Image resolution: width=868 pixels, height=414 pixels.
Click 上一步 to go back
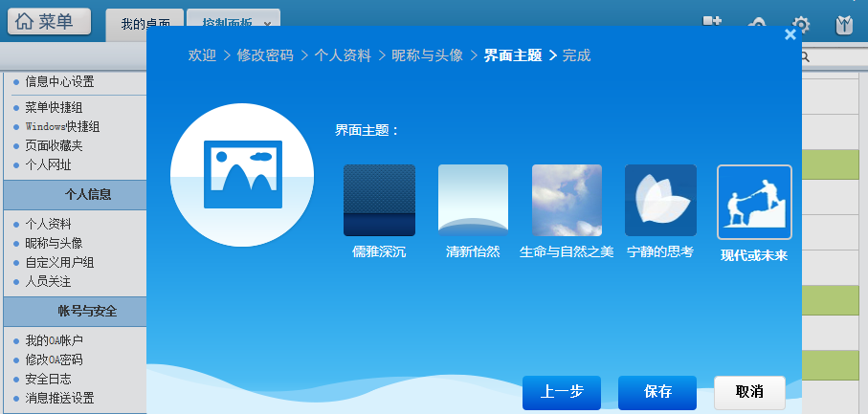pyautogui.click(x=562, y=392)
